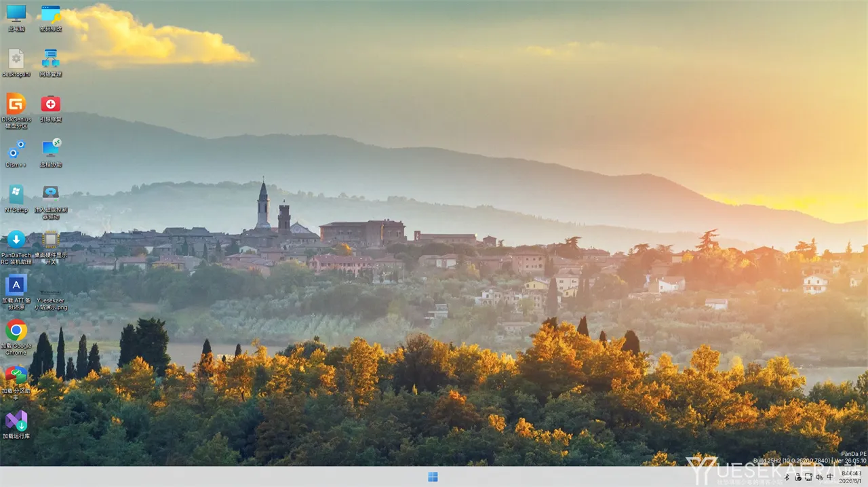Viewport: 868px width, 487px height.
Task: Open the 加载 Google Chrome shortcut
Action: [x=16, y=337]
